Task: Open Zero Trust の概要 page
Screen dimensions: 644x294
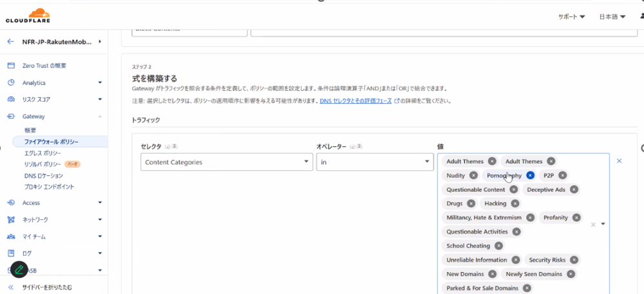Action: [x=44, y=66]
